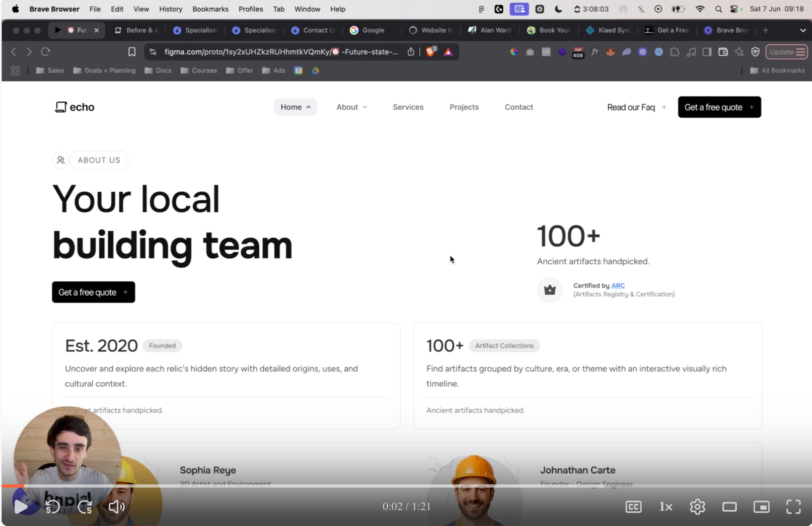
Task: Open site settings icon in address bar
Action: [x=153, y=52]
